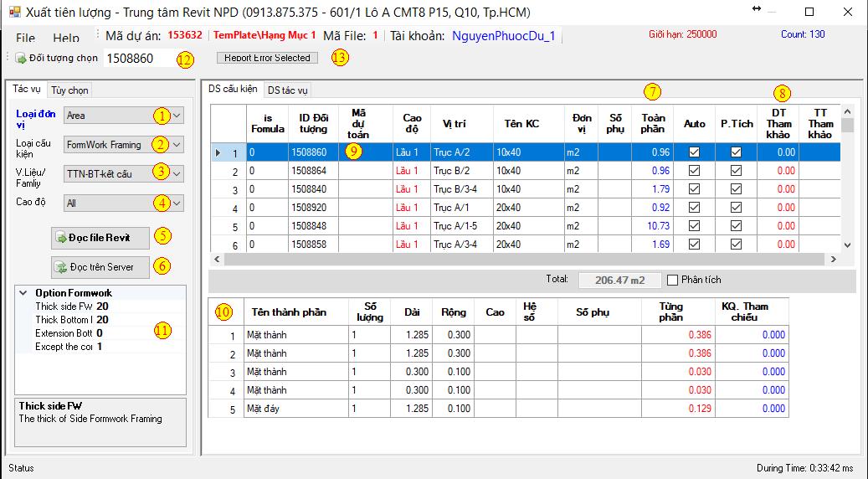This screenshot has width=868, height=479.
Task: Click the Thick Bottom property row
Action: (x=100, y=320)
